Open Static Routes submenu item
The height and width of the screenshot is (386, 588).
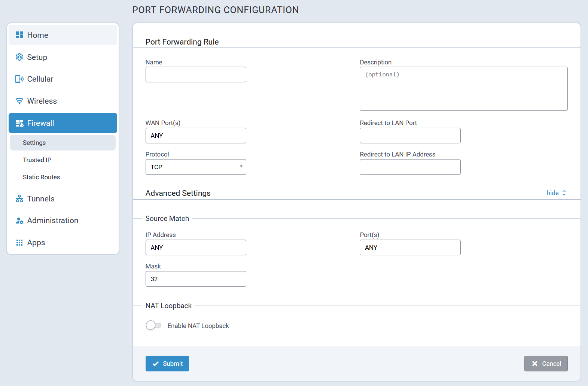pyautogui.click(x=41, y=177)
